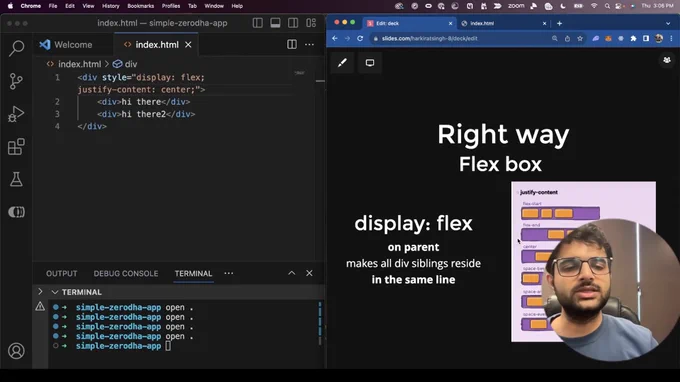
Task: Close the index.html editor tab
Action: (x=188, y=45)
